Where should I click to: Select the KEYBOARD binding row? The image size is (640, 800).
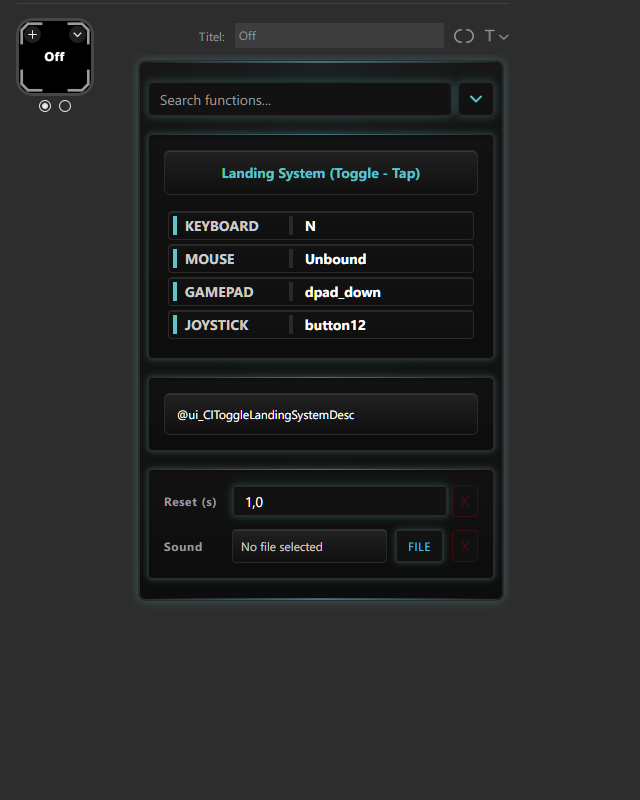pyautogui.click(x=320, y=226)
